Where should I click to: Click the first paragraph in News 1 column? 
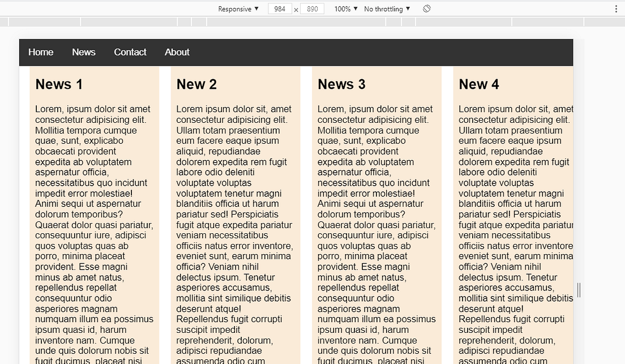pos(93,226)
